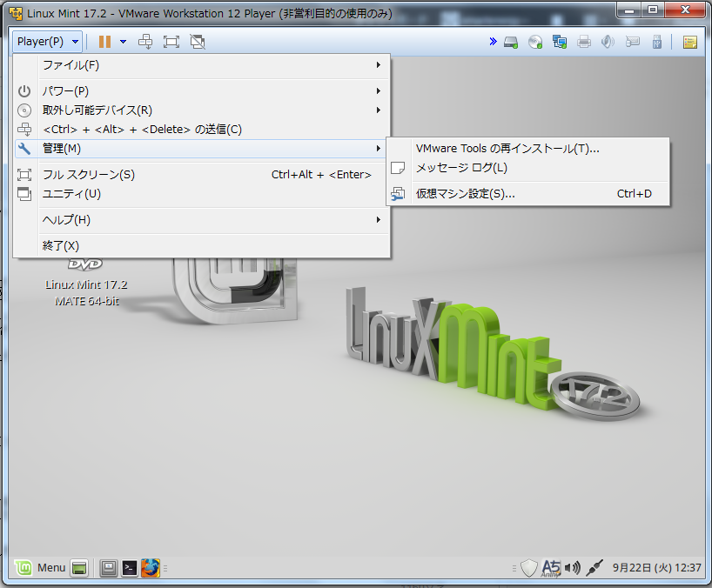The image size is (712, 588).
Task: Select the Linux Mint 17.2 MATE 64-bit desktop DVD
Action: pyautogui.click(x=86, y=283)
